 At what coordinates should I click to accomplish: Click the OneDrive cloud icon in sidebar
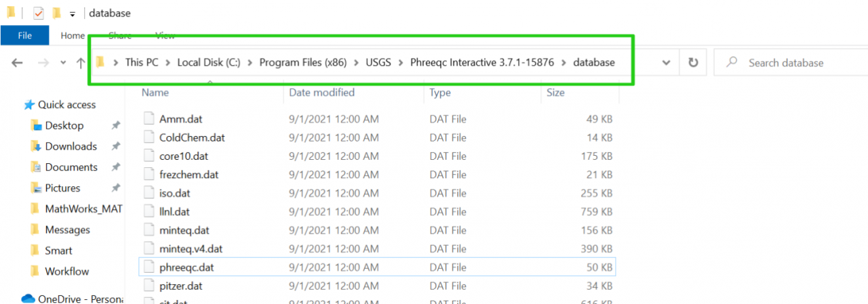(28, 299)
